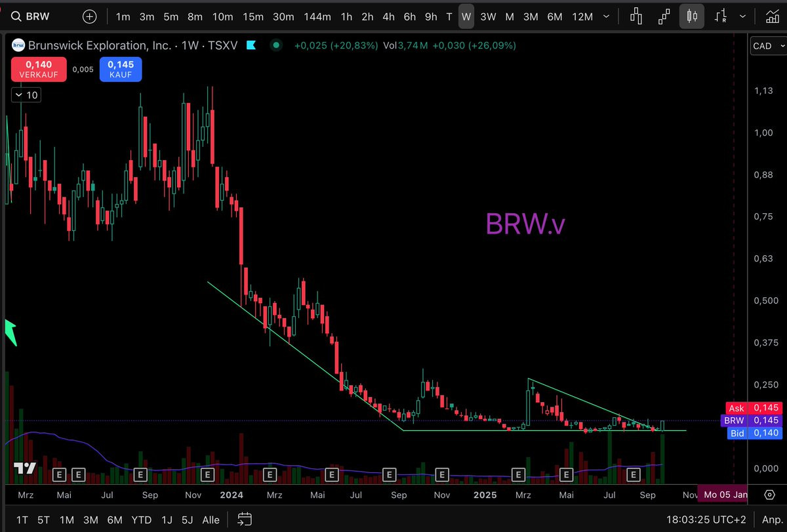Image resolution: width=787 pixels, height=532 pixels.
Task: Select the 6h interval
Action: 410,16
